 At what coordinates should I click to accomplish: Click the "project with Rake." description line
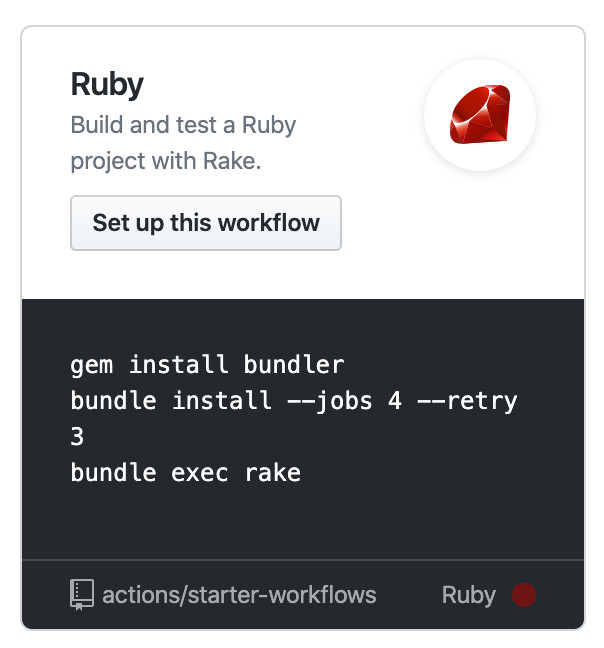165,161
